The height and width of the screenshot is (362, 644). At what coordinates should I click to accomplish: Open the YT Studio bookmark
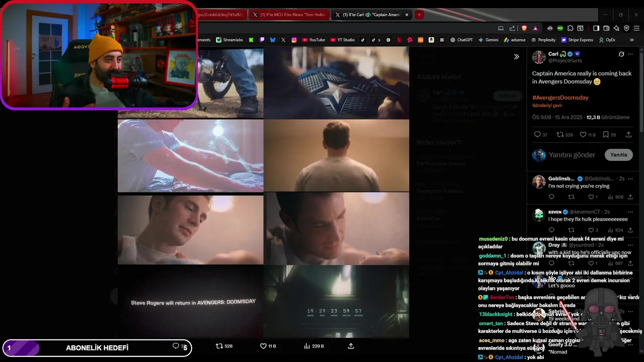pyautogui.click(x=342, y=40)
